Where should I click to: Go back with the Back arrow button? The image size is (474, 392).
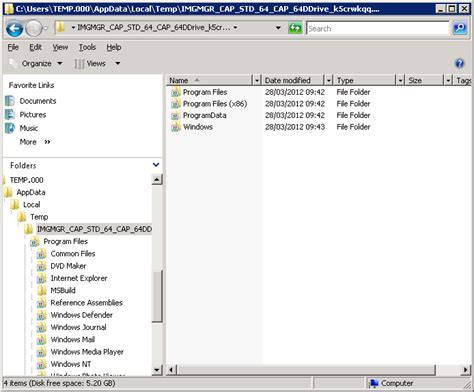pyautogui.click(x=14, y=29)
